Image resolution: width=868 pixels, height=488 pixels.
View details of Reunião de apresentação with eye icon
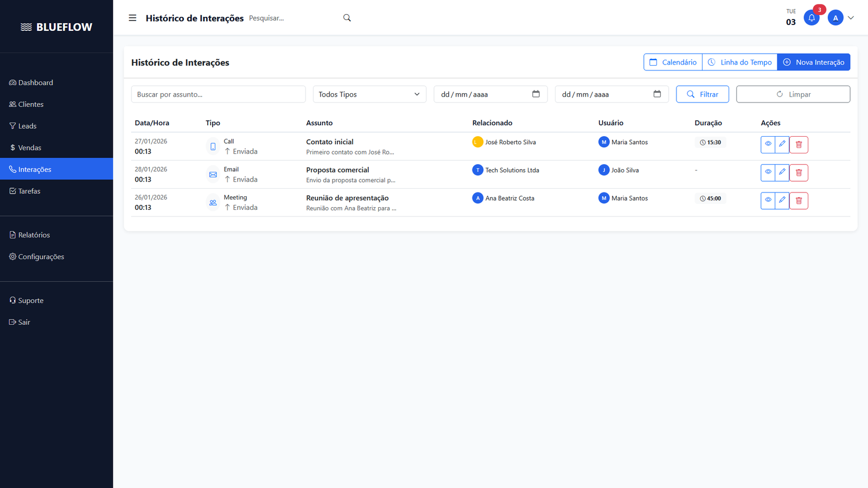(x=768, y=200)
